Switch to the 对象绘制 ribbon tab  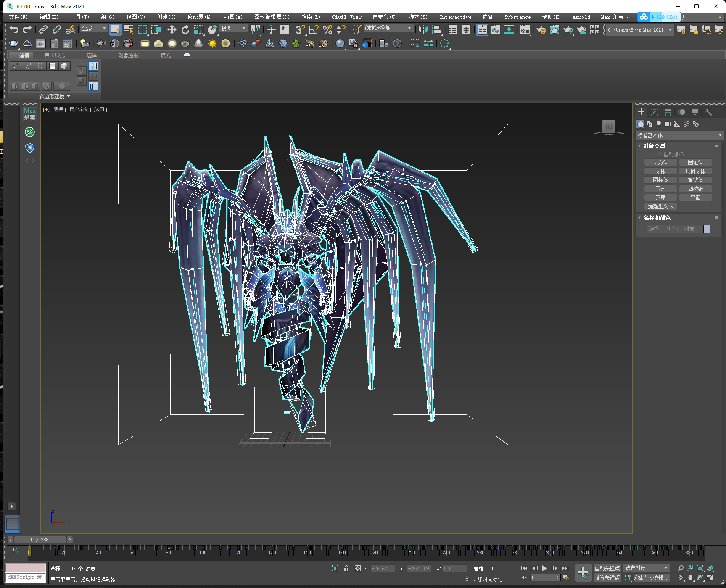pos(128,55)
